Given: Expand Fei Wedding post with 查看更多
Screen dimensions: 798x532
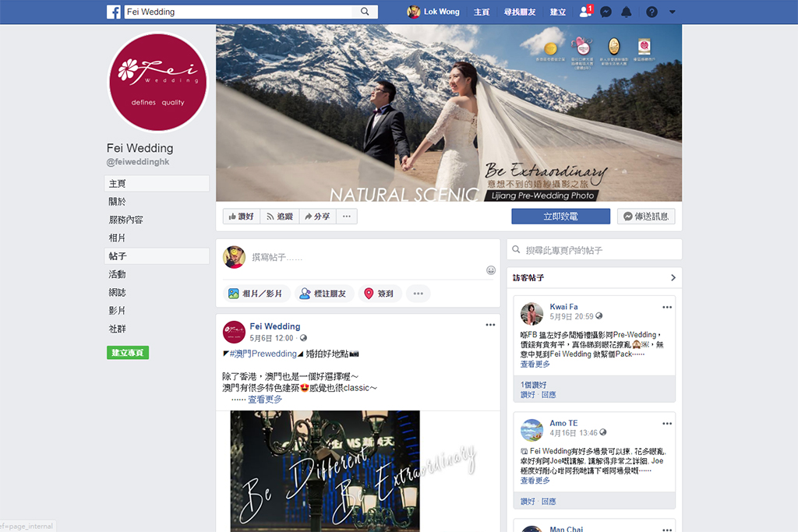Looking at the screenshot, I should coord(265,400).
